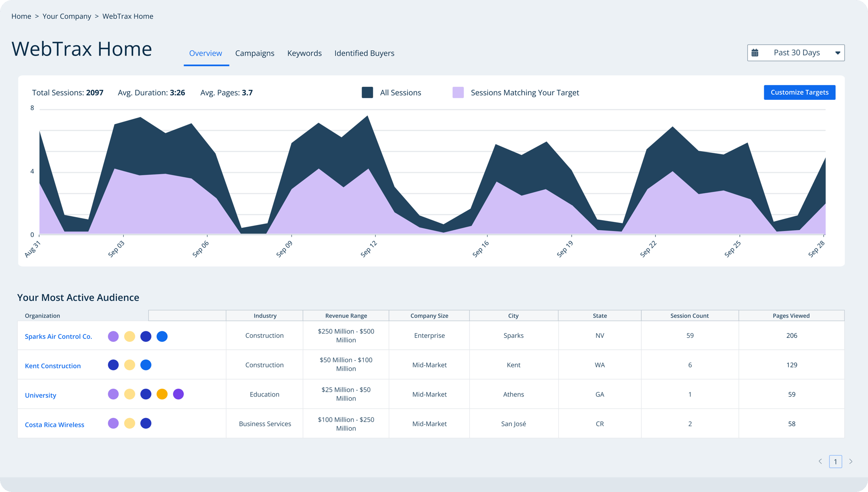
Task: Open Kent Construction organization link
Action: (53, 366)
